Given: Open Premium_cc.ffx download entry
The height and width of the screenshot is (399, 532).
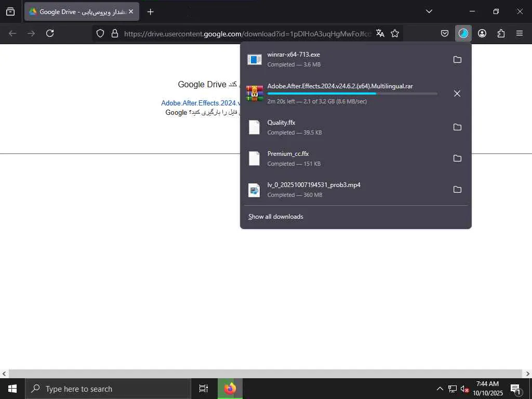Looking at the screenshot, I should point(344,158).
